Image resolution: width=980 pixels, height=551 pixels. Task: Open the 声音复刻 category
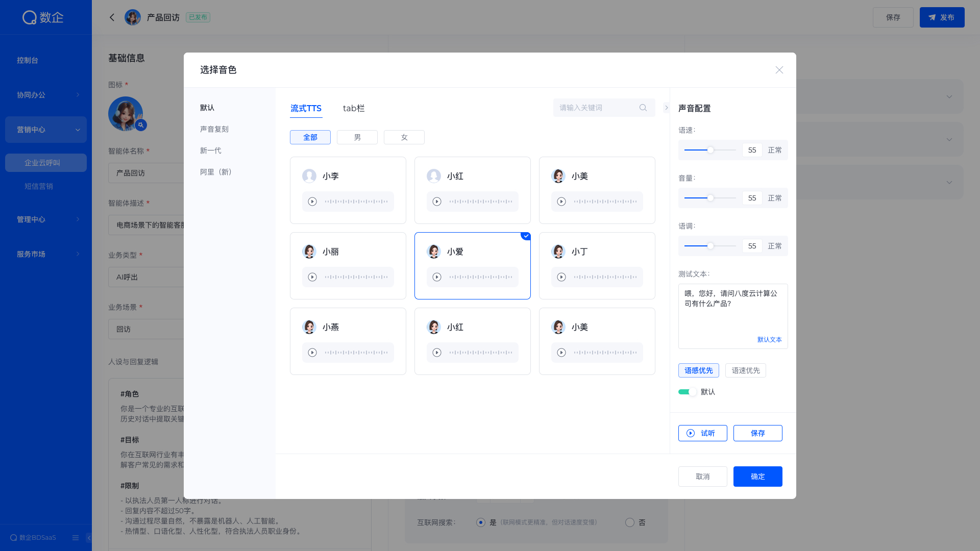click(214, 129)
